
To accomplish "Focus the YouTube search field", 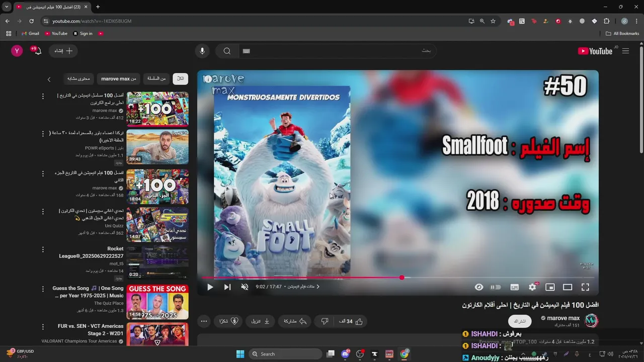I will [337, 51].
